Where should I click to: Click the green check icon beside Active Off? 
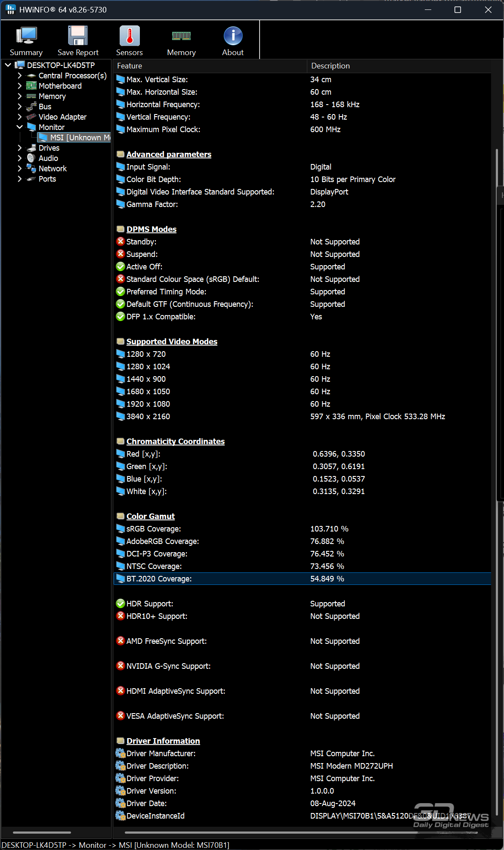pos(121,266)
